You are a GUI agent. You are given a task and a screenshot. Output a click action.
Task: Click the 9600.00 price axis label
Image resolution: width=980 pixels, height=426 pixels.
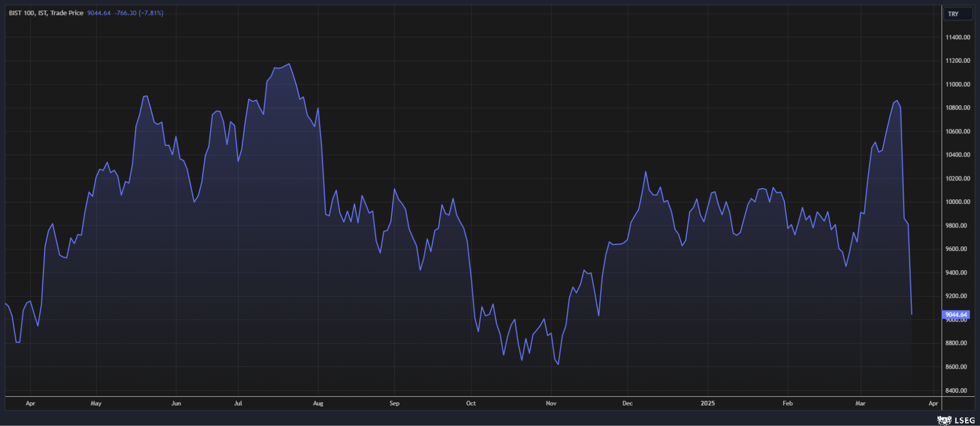(x=956, y=249)
